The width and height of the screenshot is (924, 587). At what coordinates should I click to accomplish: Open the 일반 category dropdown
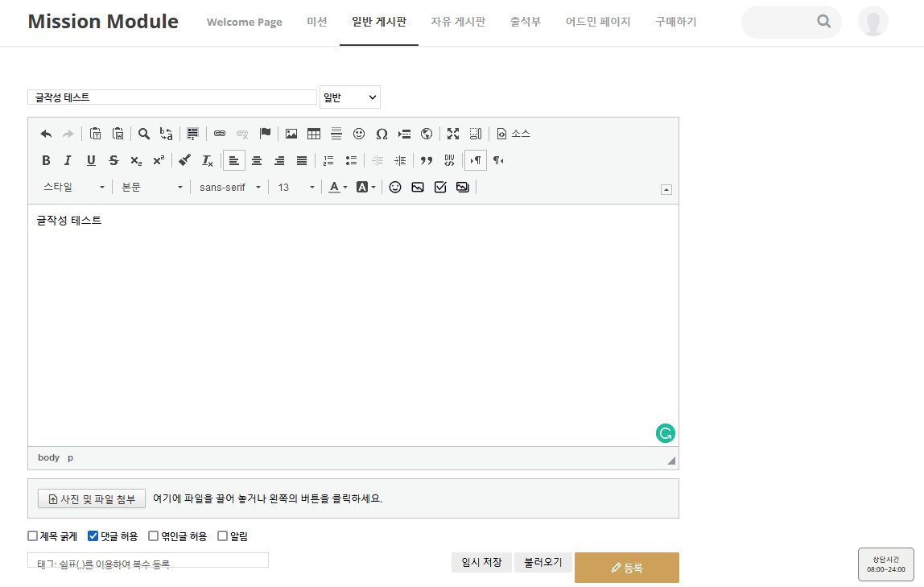349,97
